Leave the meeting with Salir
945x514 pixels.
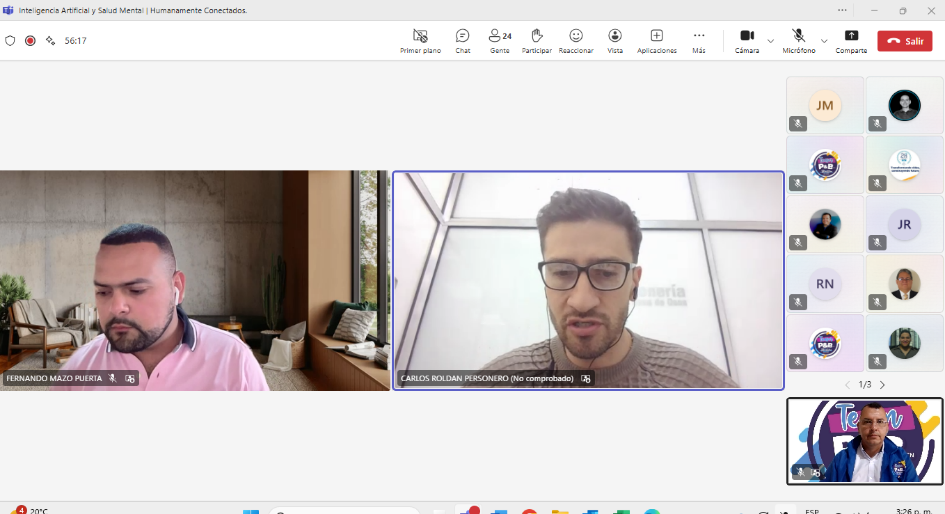coord(904,41)
